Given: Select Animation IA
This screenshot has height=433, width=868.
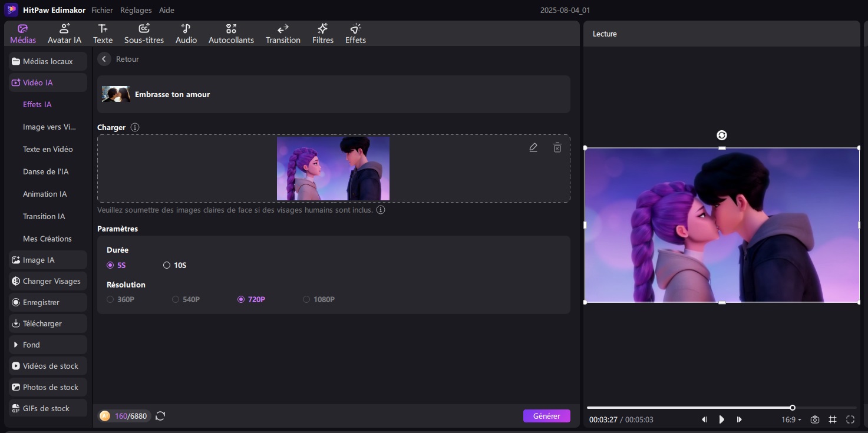Looking at the screenshot, I should 45,194.
